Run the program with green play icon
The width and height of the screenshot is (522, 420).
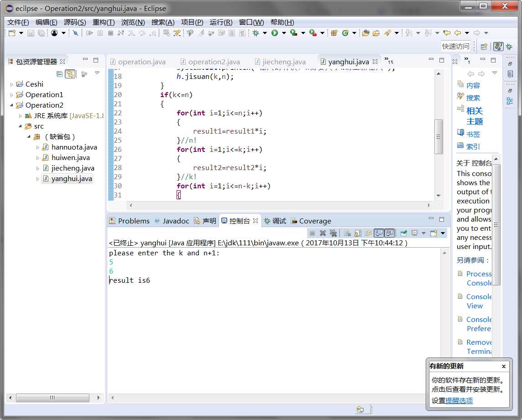[275, 33]
